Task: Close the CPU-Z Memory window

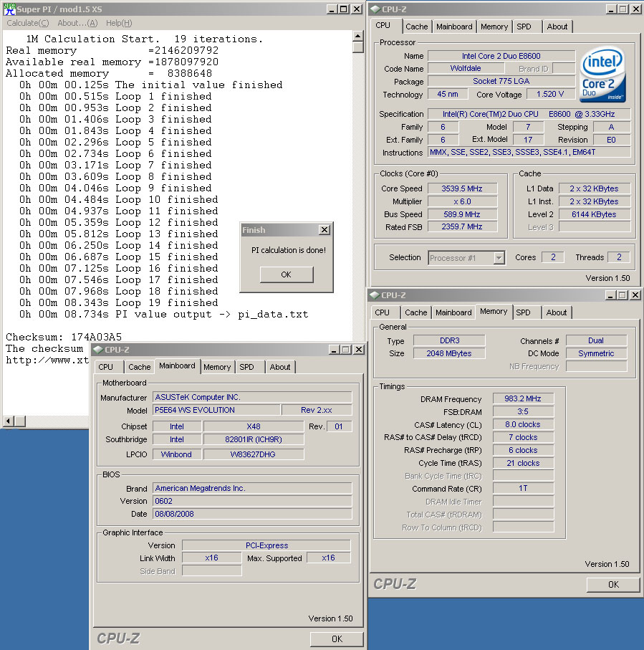Action: click(x=635, y=295)
